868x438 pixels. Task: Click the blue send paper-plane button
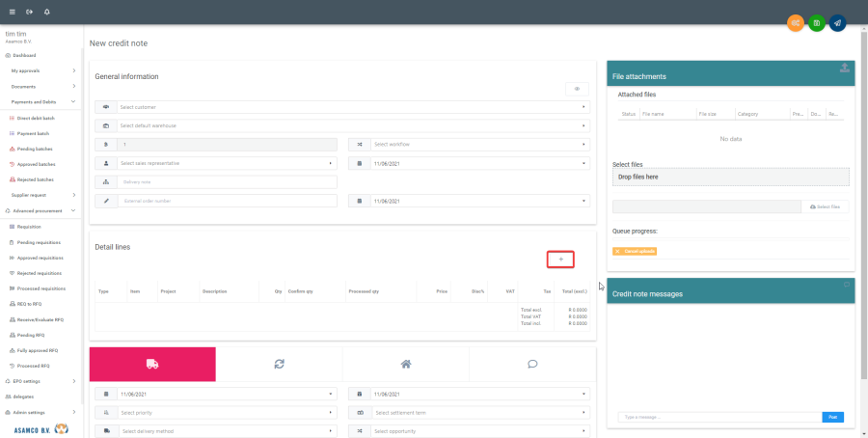click(837, 22)
